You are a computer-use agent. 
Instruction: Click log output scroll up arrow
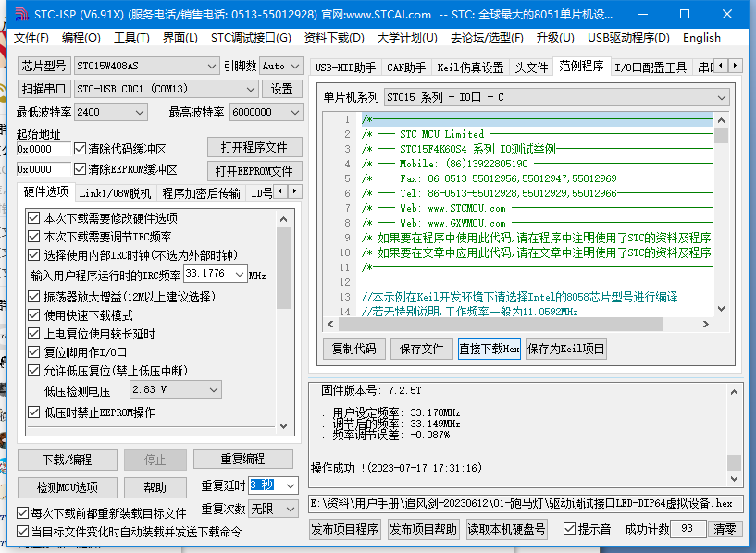[x=734, y=392]
